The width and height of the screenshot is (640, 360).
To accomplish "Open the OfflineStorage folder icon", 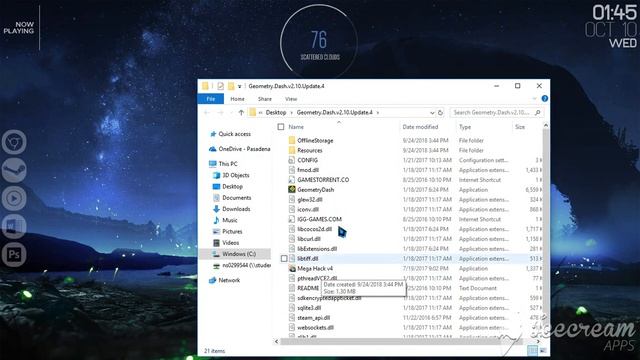I will coord(292,140).
